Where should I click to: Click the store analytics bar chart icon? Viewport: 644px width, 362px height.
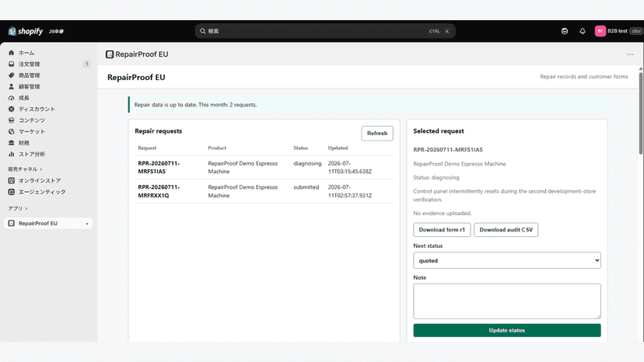coord(12,154)
